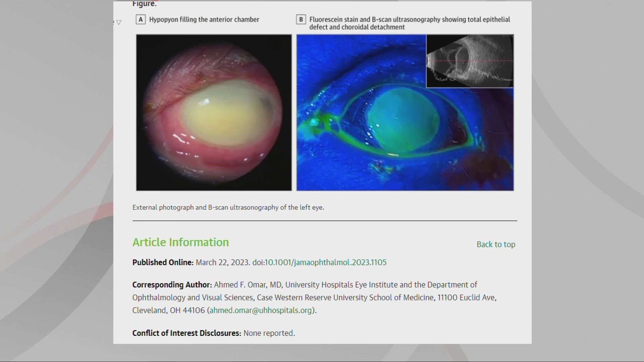Click the 'Conflict of Interest Disclosures:' label
Image resolution: width=644 pixels, height=362 pixels.
186,333
